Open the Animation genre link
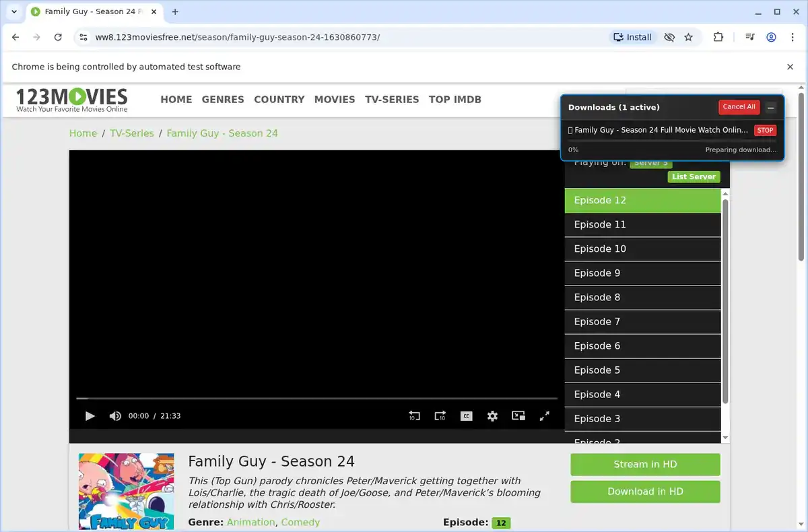The width and height of the screenshot is (808, 532). [x=251, y=523]
